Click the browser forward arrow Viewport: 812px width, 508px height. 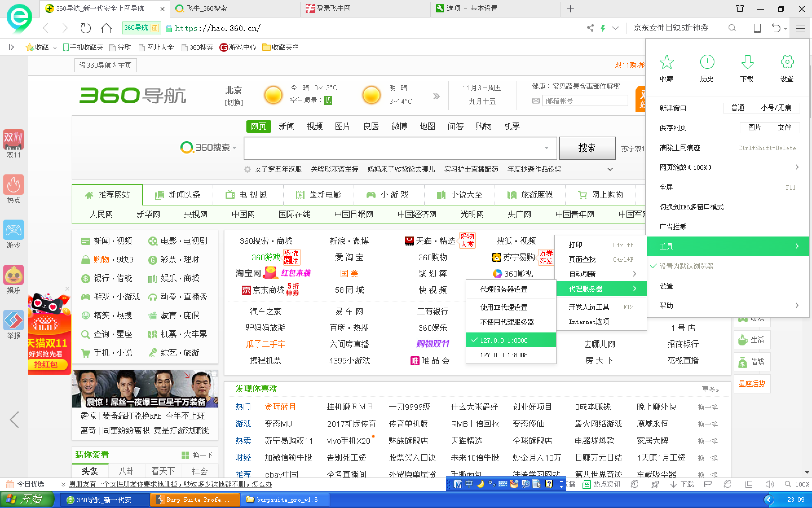(x=65, y=28)
